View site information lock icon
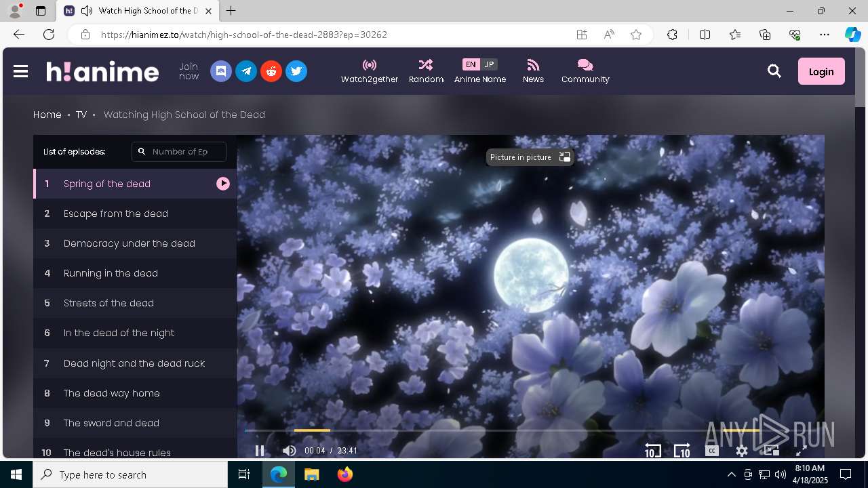 (85, 35)
